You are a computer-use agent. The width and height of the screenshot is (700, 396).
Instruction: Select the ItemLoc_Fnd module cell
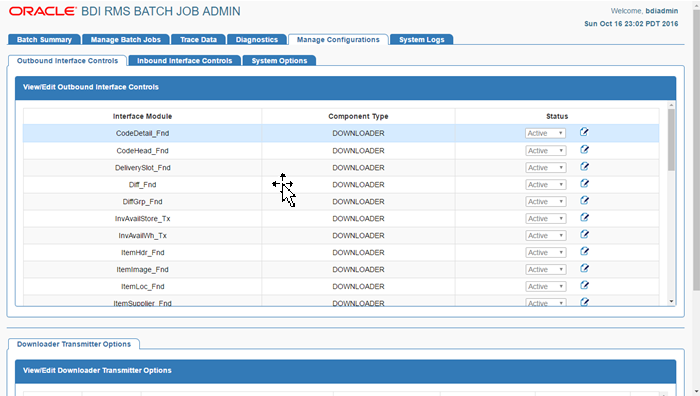coord(142,287)
